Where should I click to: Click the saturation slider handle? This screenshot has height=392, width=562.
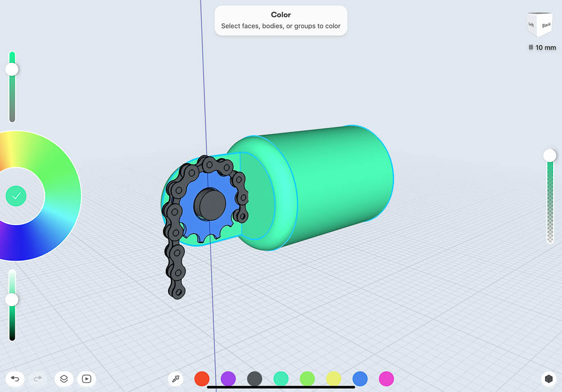tap(12, 69)
